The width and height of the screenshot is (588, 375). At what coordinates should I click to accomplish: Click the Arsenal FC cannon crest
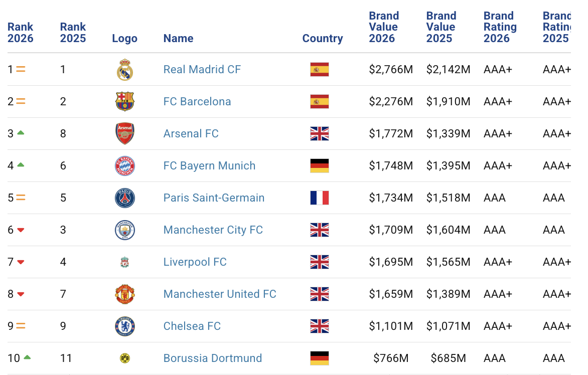125,134
